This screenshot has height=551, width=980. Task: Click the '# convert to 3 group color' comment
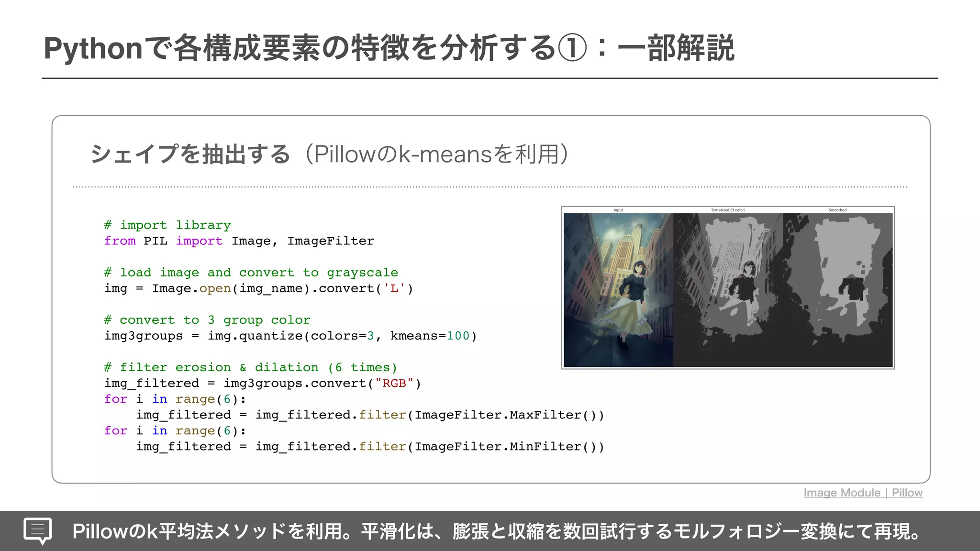[x=207, y=320]
